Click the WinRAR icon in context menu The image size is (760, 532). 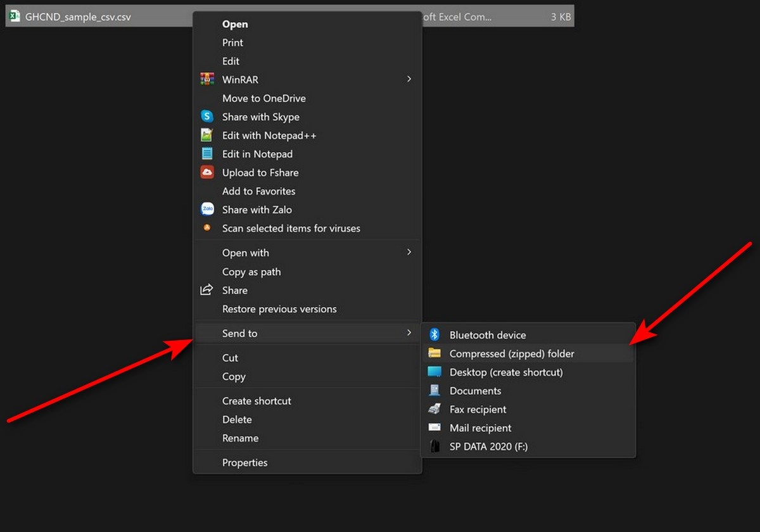point(207,80)
